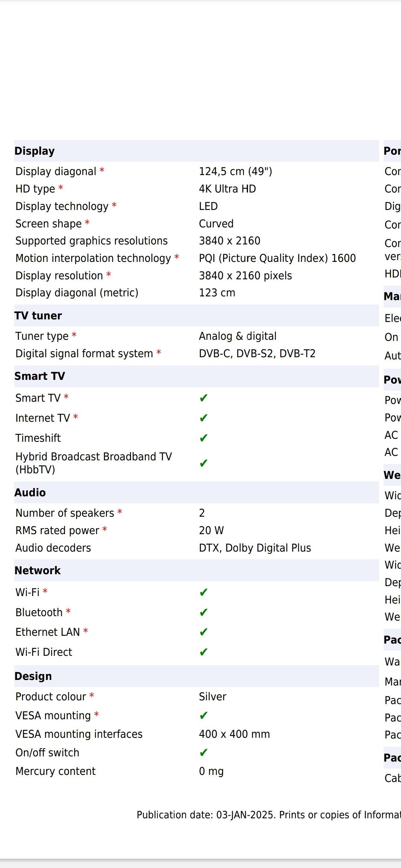Click the Display section header

(x=35, y=151)
